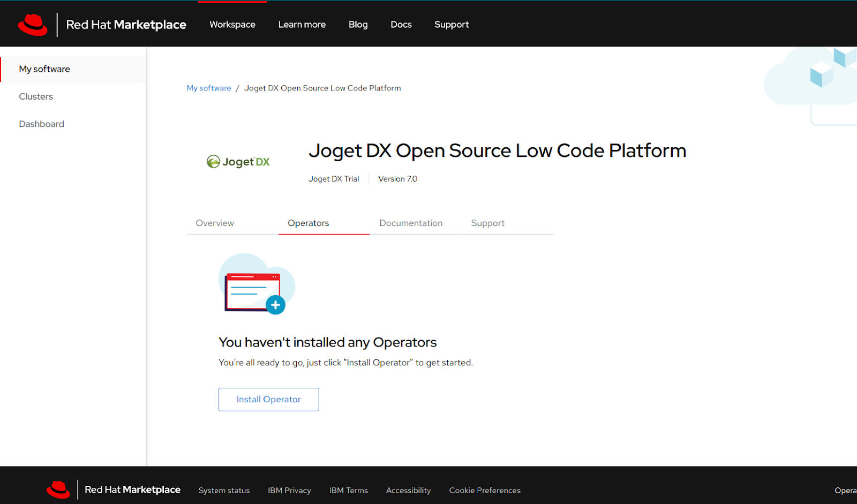Open the Accessibility footer link
Screen dimensions: 857x504
[x=409, y=491]
